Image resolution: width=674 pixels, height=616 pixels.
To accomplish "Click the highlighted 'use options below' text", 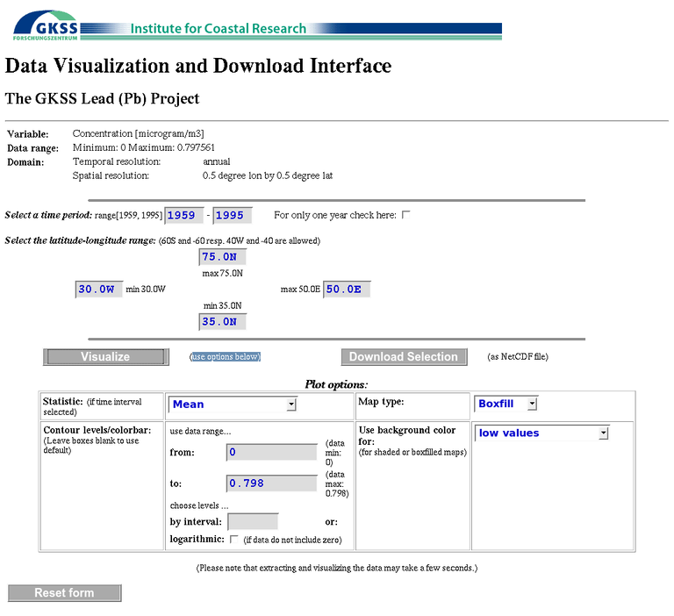I will point(226,357).
